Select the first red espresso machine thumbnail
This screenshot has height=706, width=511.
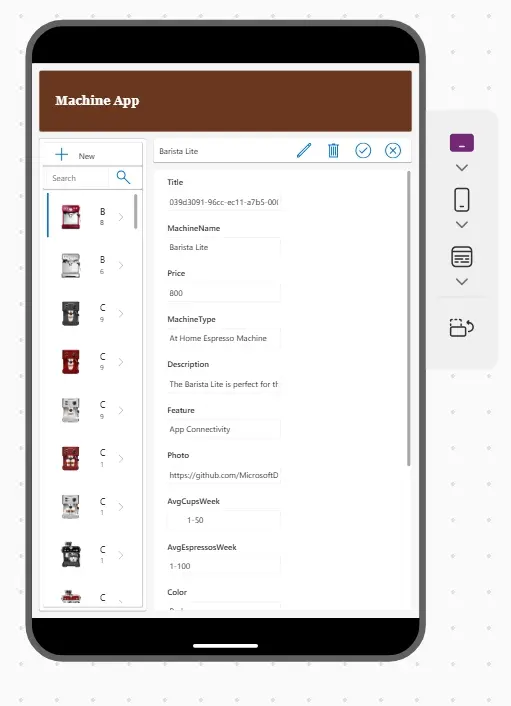pos(71,217)
